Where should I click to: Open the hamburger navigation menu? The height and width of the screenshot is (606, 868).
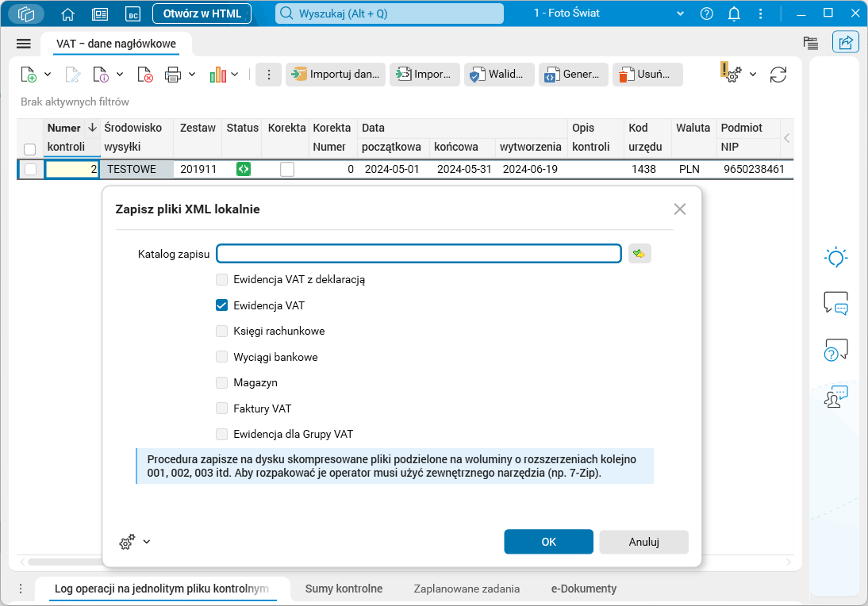tap(24, 44)
